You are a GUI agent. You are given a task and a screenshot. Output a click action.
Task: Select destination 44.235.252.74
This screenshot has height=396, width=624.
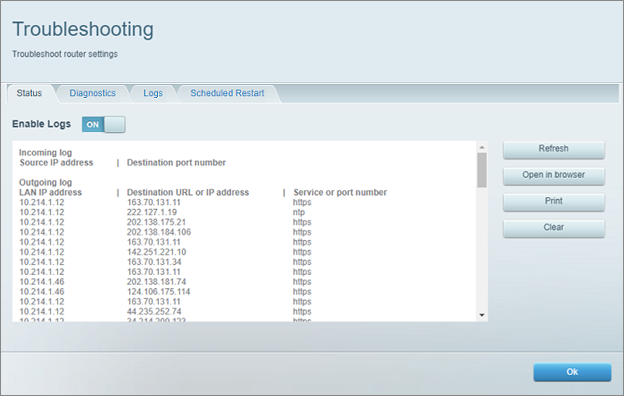point(154,312)
